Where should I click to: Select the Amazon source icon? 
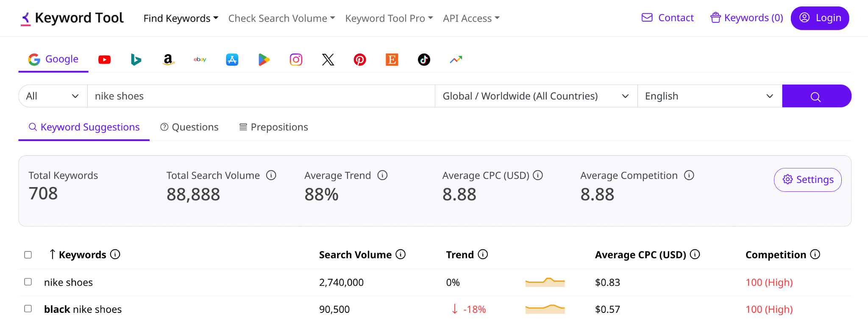point(168,60)
